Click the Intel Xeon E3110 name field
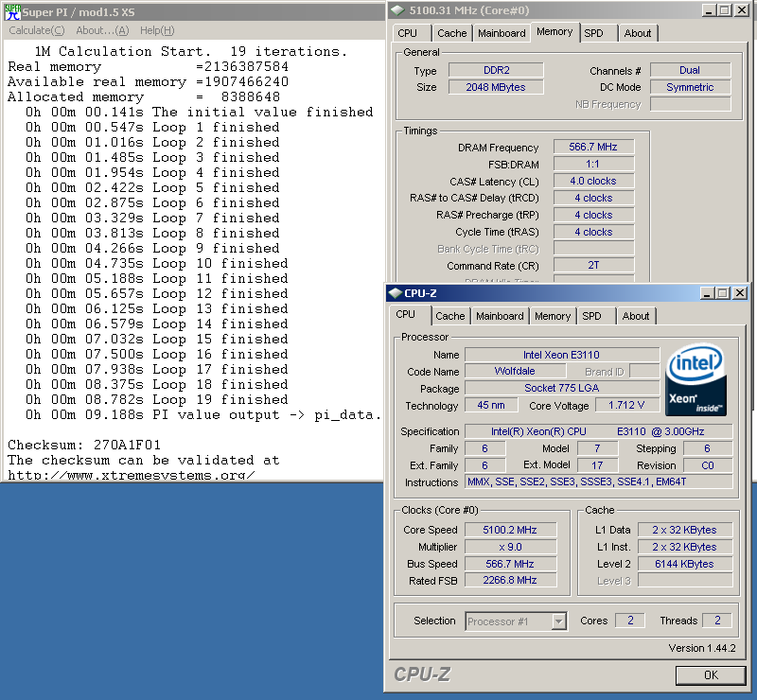Viewport: 757px width, 700px height. point(562,355)
